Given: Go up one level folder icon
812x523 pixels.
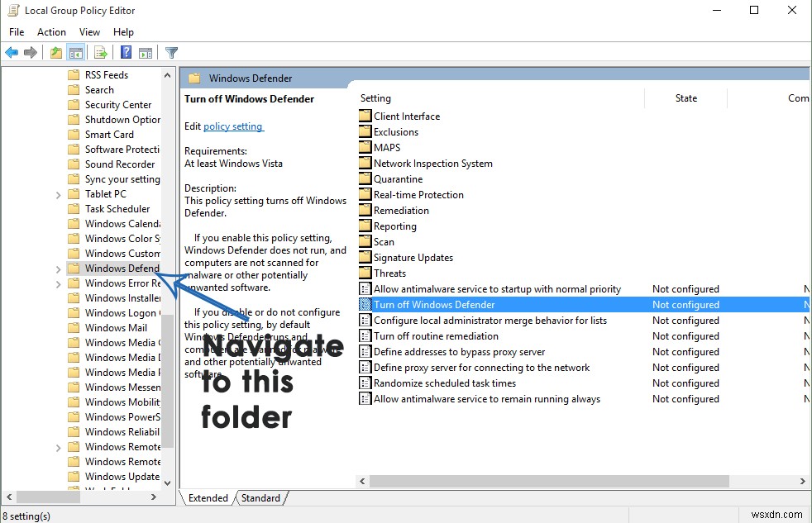Looking at the screenshot, I should coord(56,52).
